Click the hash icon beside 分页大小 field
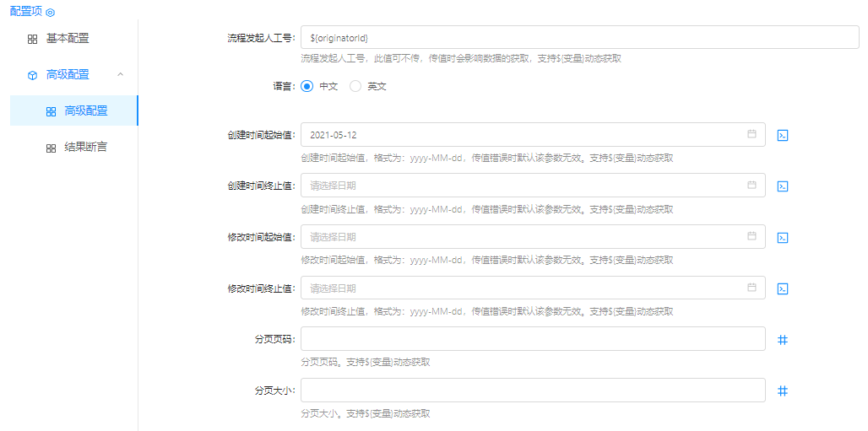This screenshot has height=431, width=868. point(782,391)
